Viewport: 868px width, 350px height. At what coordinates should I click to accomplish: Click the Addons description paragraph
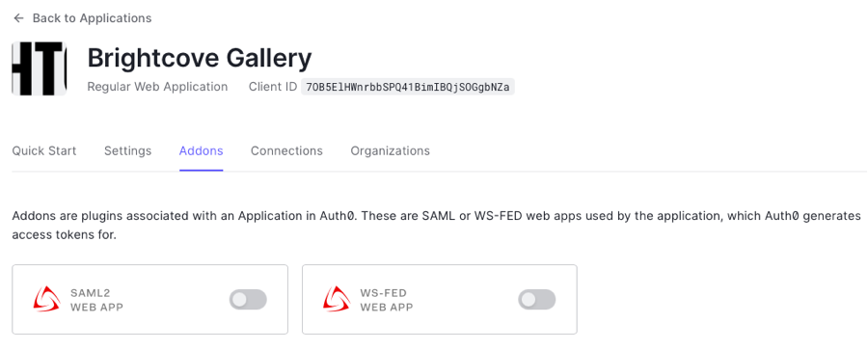coord(436,226)
